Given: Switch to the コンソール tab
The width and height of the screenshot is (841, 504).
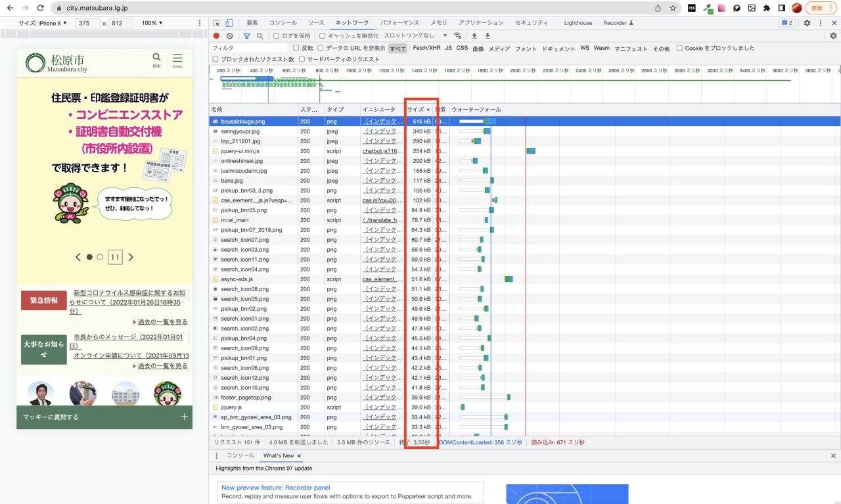Looking at the screenshot, I should click(x=283, y=23).
